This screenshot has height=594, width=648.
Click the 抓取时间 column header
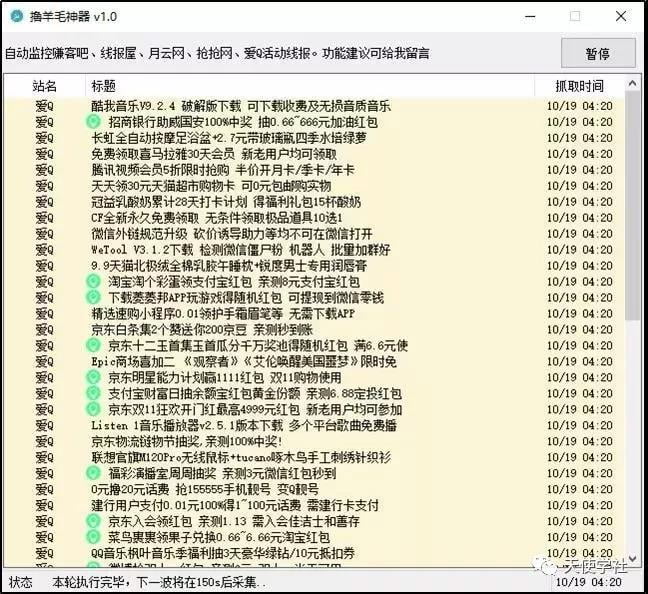[579, 86]
